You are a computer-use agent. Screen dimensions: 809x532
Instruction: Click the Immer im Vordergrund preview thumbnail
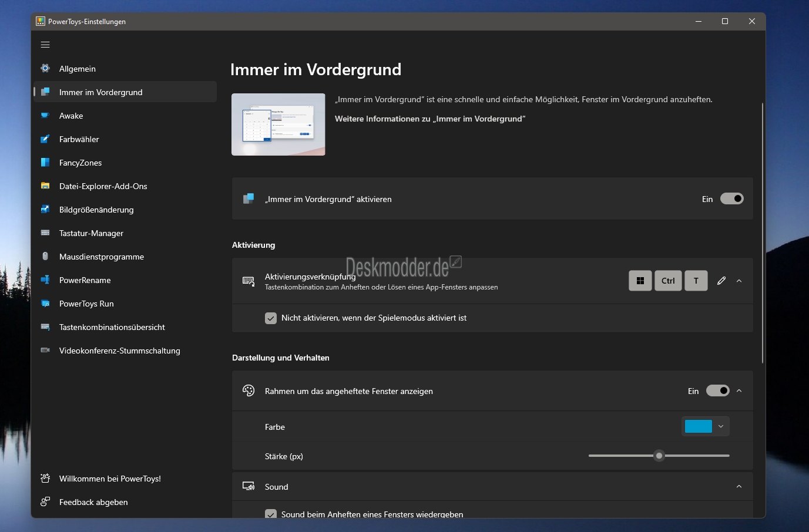point(278,124)
